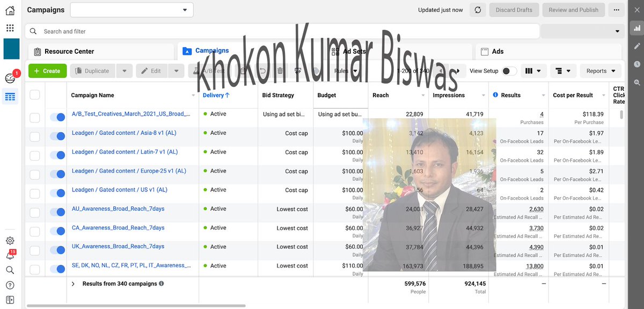Click into the Search and filter field

tap(282, 31)
